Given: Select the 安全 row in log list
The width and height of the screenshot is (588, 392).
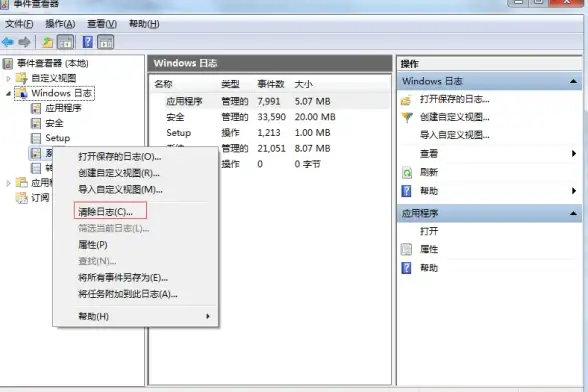Looking at the screenshot, I should tap(270, 117).
